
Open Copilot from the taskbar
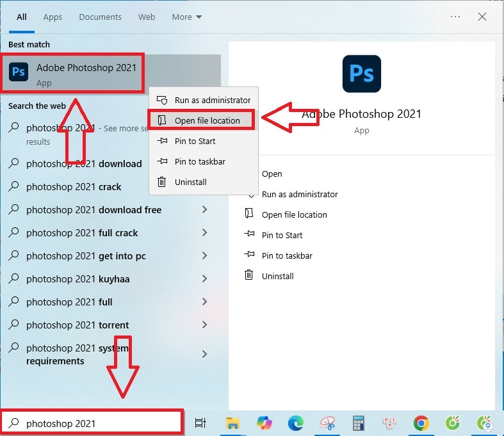pos(264,423)
